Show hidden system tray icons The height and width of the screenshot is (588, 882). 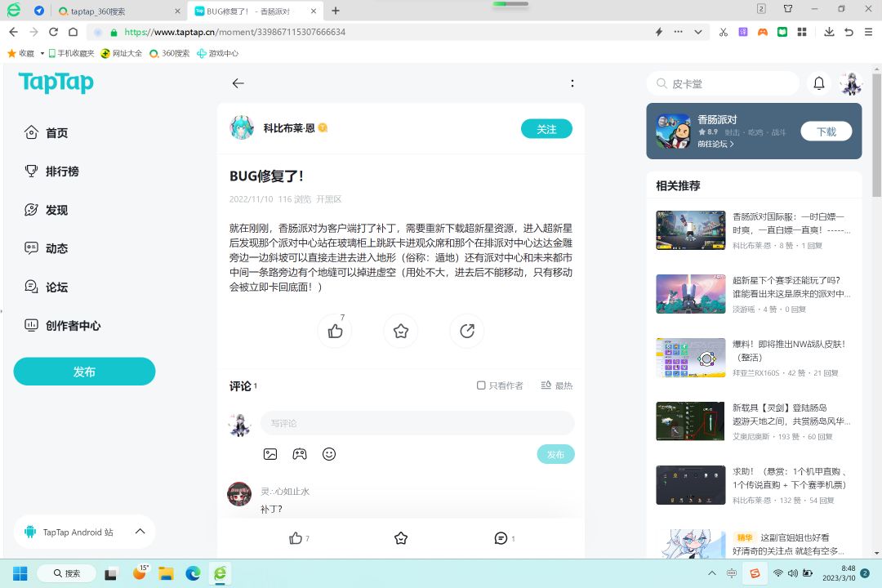coord(712,573)
